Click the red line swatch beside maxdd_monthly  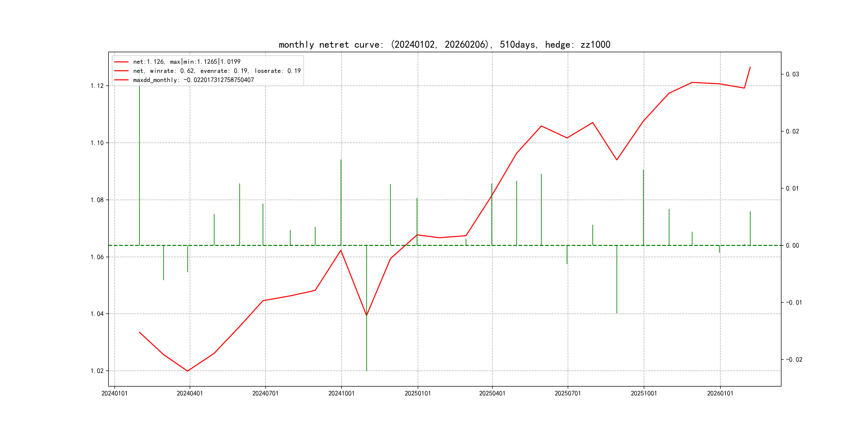[x=121, y=80]
